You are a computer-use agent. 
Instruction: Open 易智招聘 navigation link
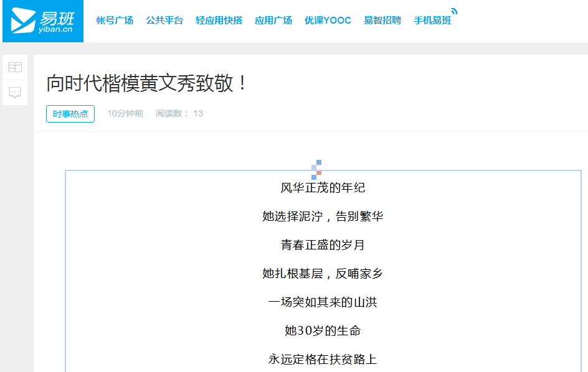pyautogui.click(x=382, y=21)
